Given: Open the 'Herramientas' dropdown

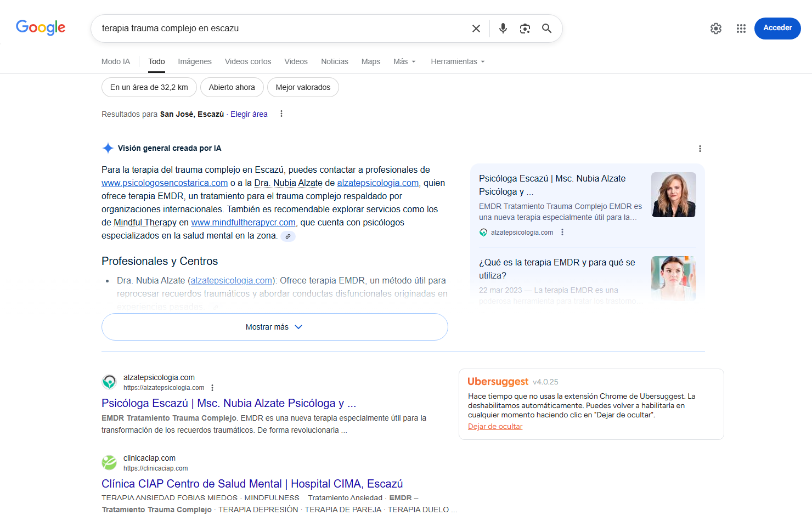Looking at the screenshot, I should coord(458,61).
